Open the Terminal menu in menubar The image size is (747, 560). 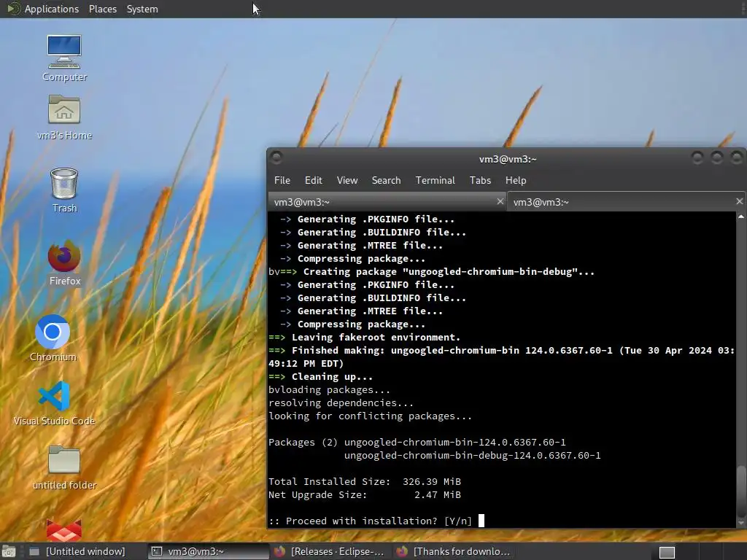[435, 181]
